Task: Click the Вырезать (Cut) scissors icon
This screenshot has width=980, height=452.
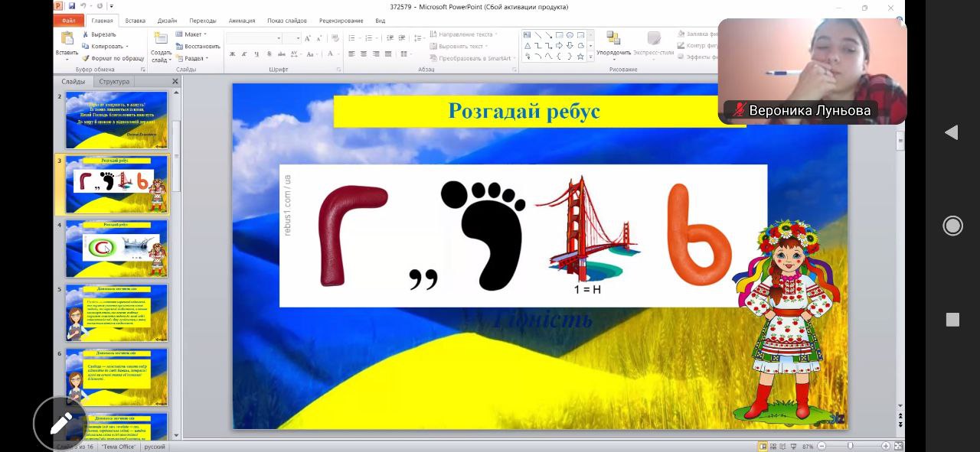Action: pos(85,34)
